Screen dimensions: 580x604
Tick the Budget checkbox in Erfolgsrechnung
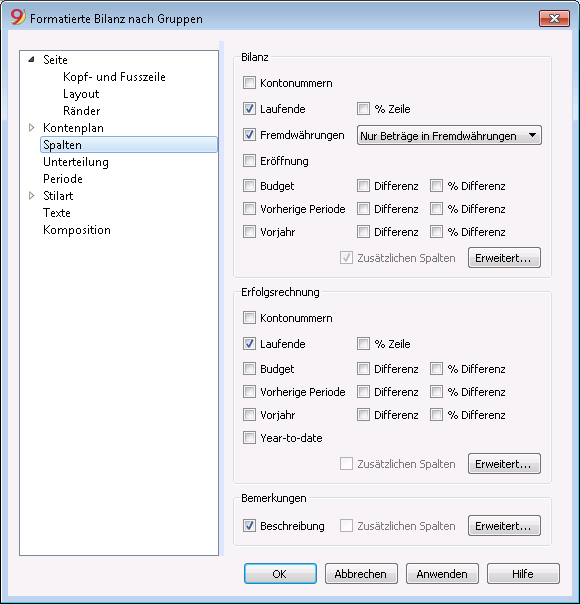click(x=249, y=369)
